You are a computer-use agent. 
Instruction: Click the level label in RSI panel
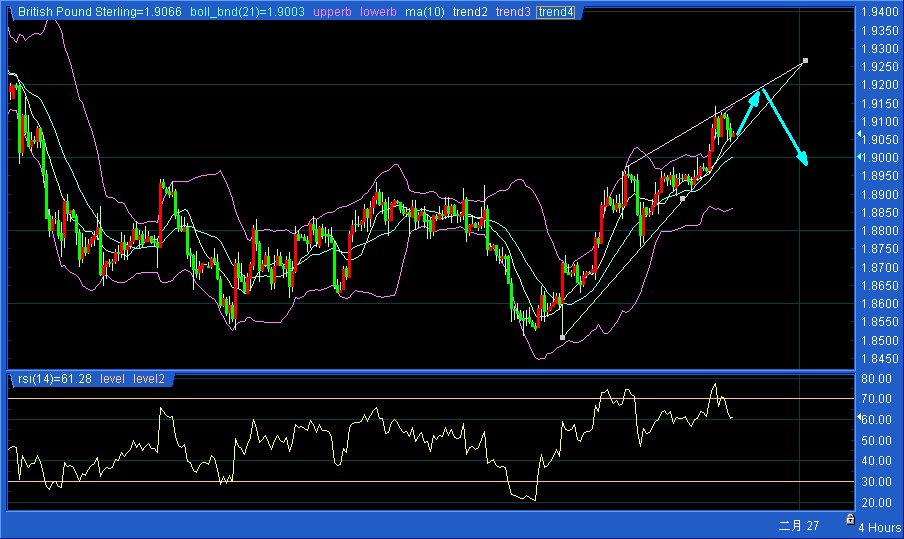coord(113,379)
